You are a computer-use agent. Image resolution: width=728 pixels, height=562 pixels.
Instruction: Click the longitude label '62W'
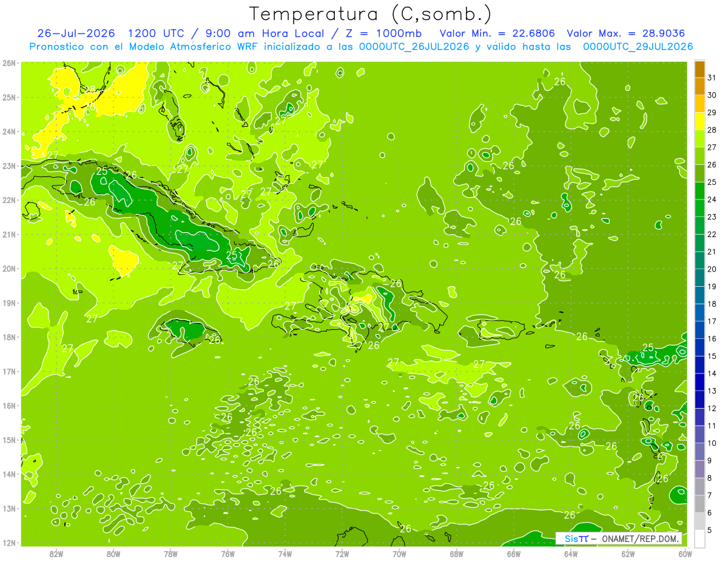[629, 554]
